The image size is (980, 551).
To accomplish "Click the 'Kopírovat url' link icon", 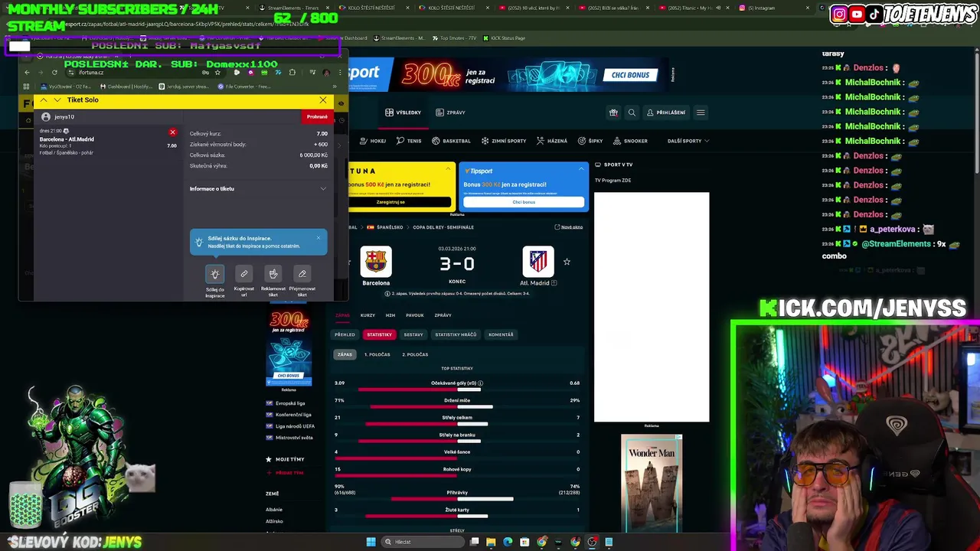I will (244, 274).
